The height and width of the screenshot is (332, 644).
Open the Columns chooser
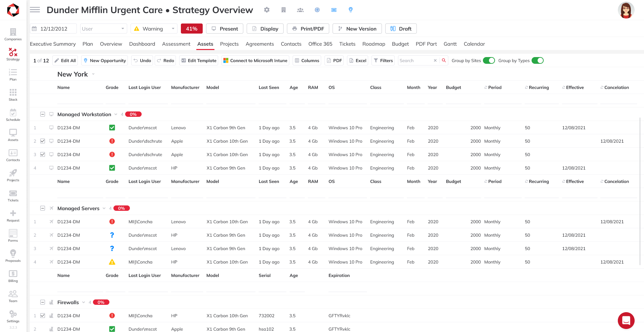tap(307, 60)
